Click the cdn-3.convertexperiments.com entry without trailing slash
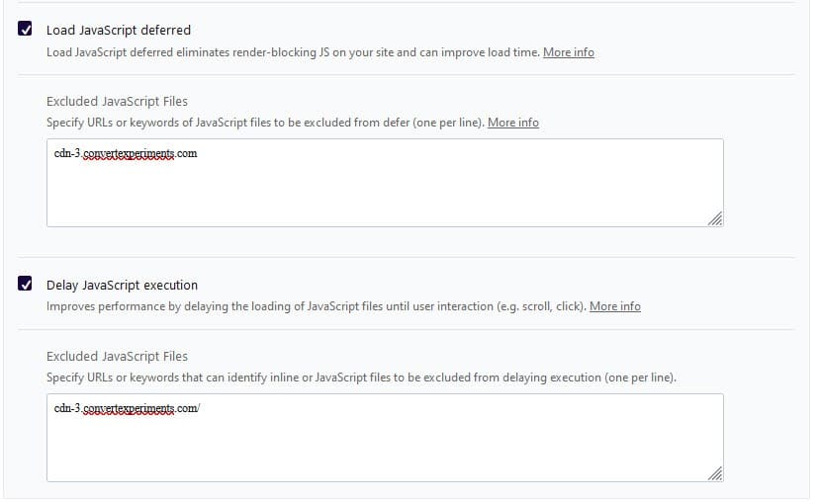This screenshot has height=504, width=820. coord(126,154)
